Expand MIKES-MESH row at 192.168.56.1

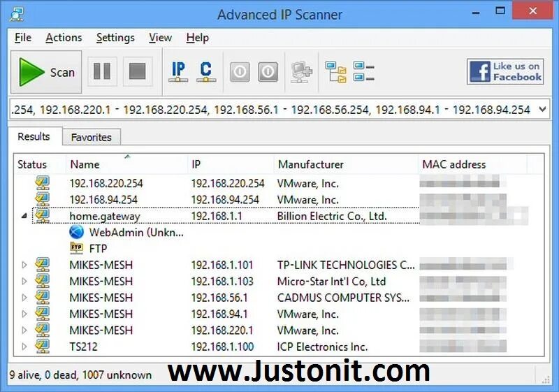tap(24, 298)
